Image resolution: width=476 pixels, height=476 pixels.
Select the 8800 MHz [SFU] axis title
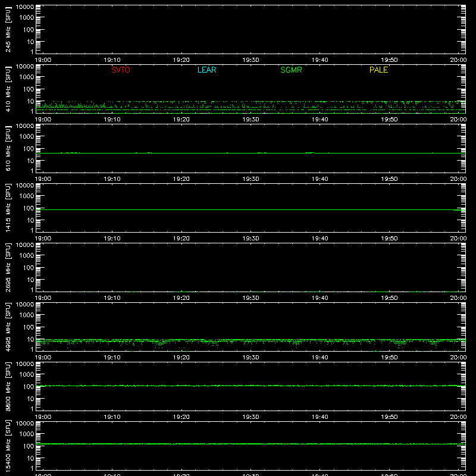[x=8, y=386]
